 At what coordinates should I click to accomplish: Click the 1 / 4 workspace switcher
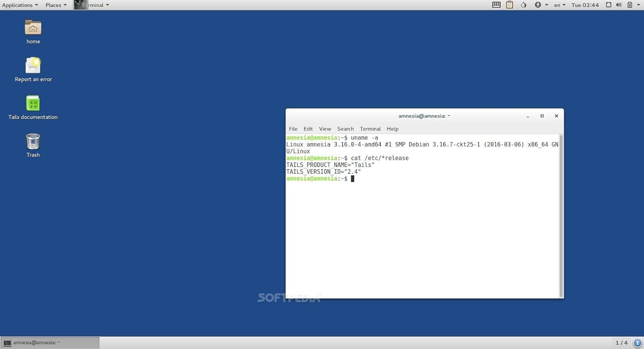[621, 343]
